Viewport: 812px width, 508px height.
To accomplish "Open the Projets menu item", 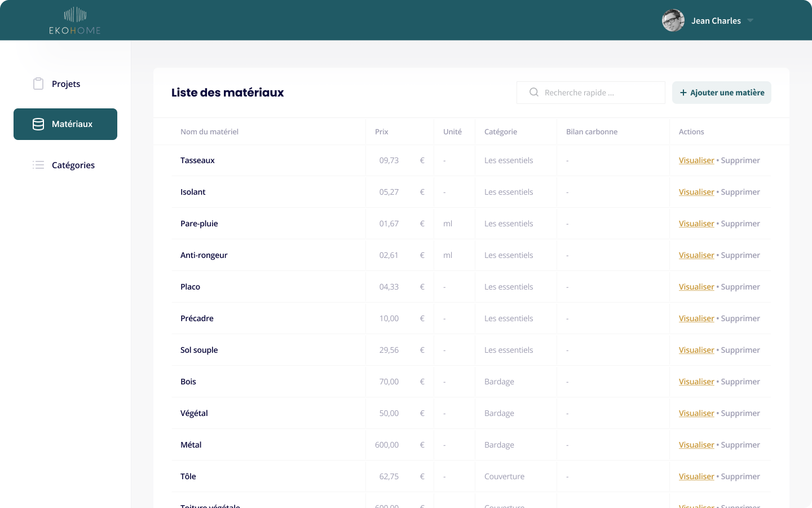I will click(66, 84).
